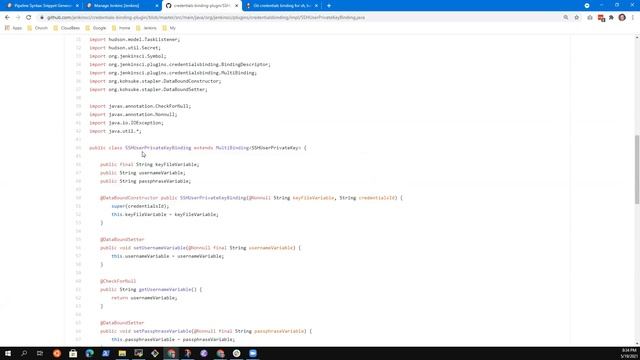Viewport: 640px width, 360px height.
Task: Click Chrome media control circle icon in title bar
Action: point(587,6)
